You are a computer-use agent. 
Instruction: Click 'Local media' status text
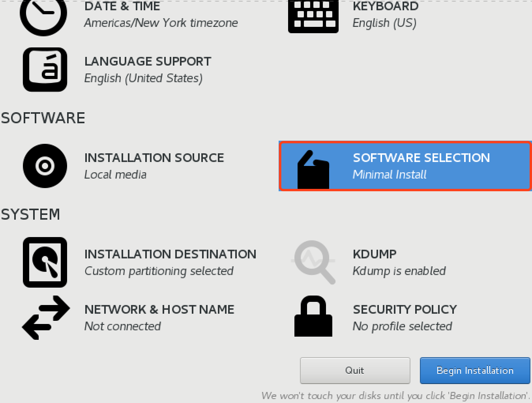[115, 175]
